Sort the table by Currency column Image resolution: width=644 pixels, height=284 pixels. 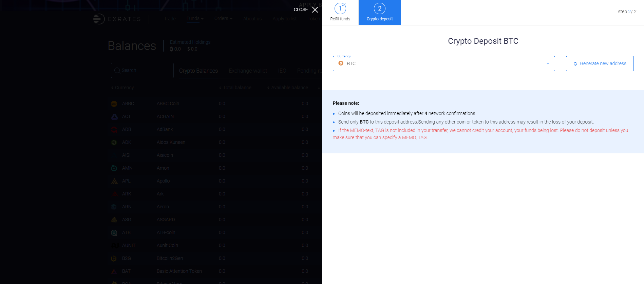click(x=122, y=88)
